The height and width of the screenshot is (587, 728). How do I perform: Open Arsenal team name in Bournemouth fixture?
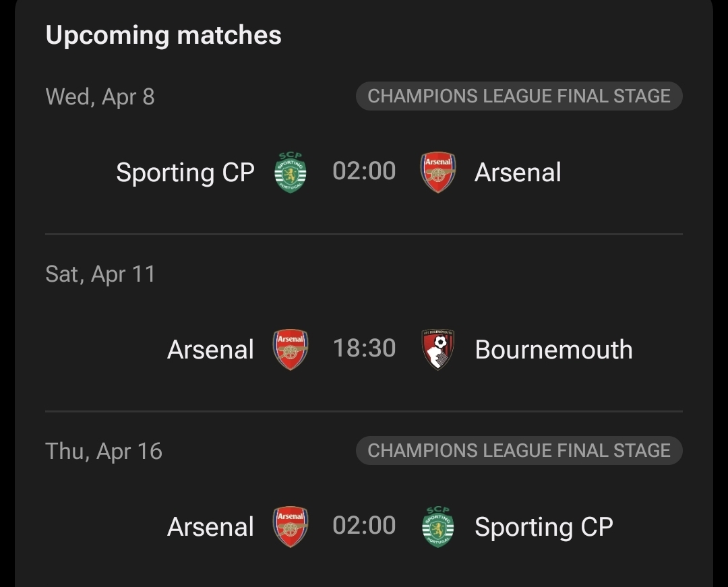[210, 350]
